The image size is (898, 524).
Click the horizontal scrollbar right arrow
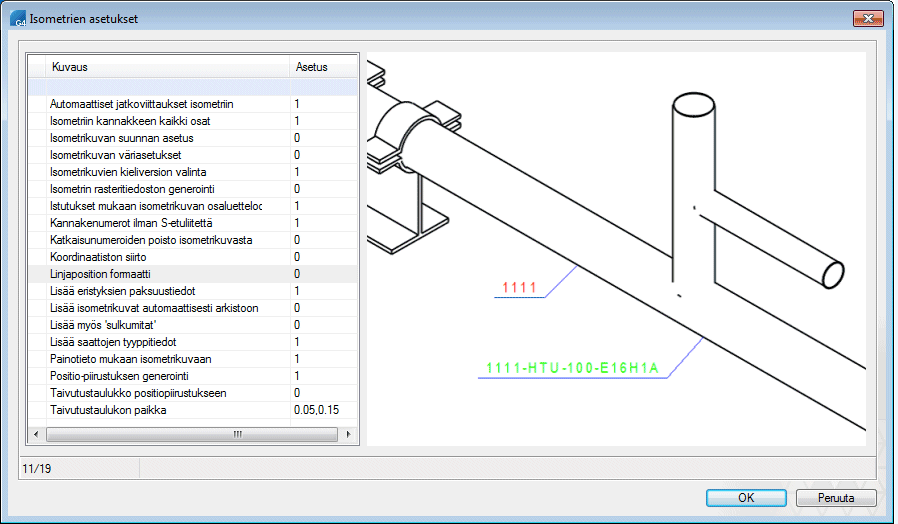[x=347, y=435]
